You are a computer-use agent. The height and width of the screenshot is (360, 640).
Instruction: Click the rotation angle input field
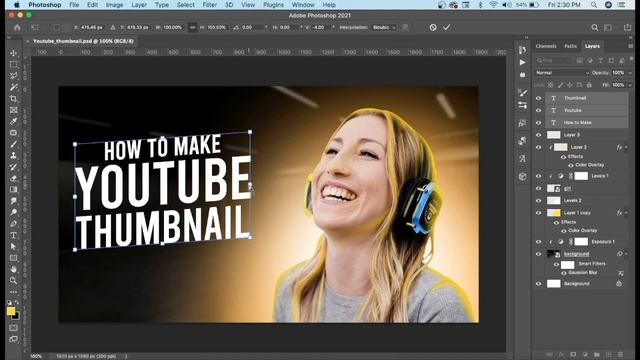click(253, 27)
